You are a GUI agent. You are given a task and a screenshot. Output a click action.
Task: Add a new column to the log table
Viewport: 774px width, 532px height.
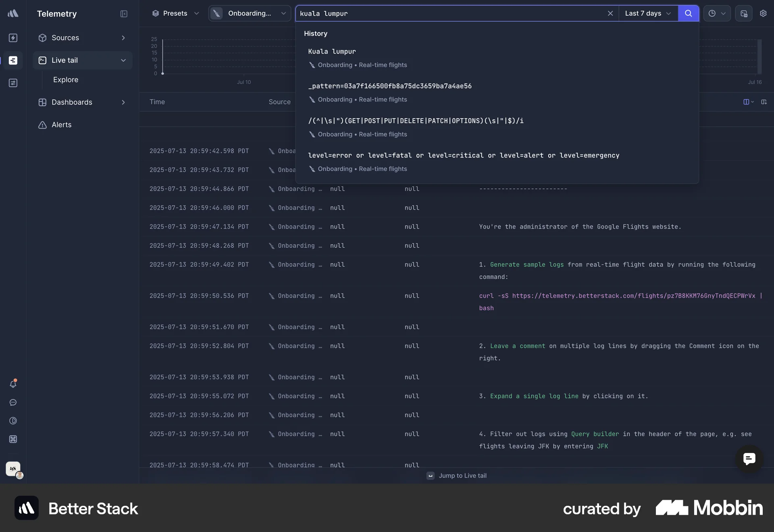click(764, 102)
